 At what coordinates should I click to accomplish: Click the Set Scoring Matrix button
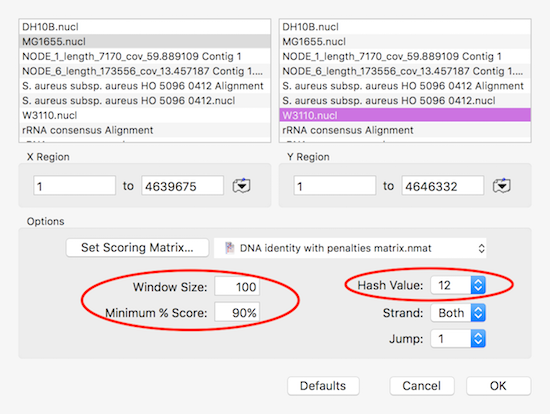[137, 248]
